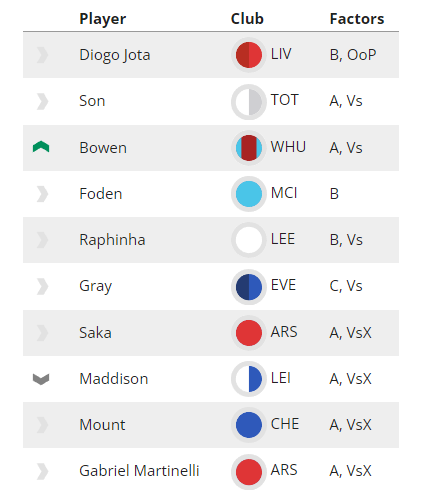Click West Ham claret and blue badge
423x497 pixels.
[249, 148]
